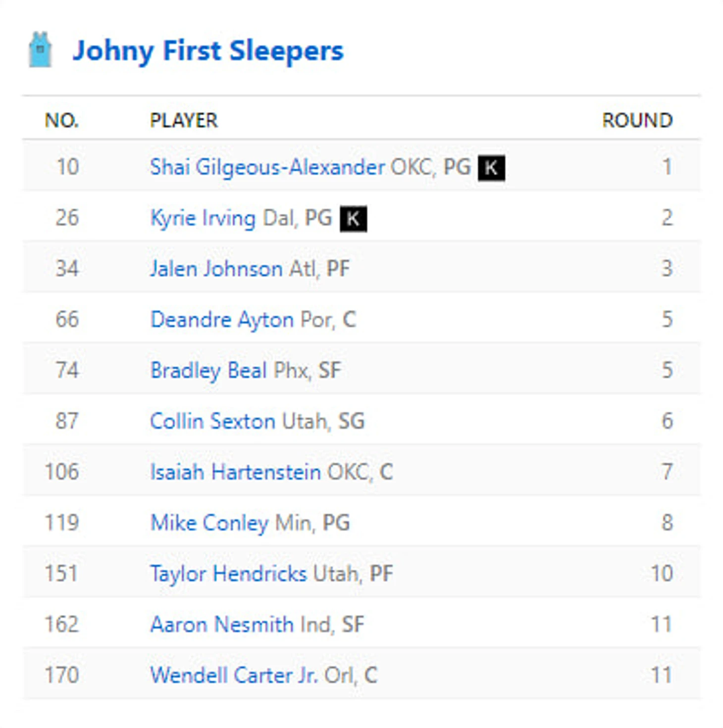Image resolution: width=723 pixels, height=728 pixels.
Task: Click Aaron Nesmith player name
Action: 222,625
